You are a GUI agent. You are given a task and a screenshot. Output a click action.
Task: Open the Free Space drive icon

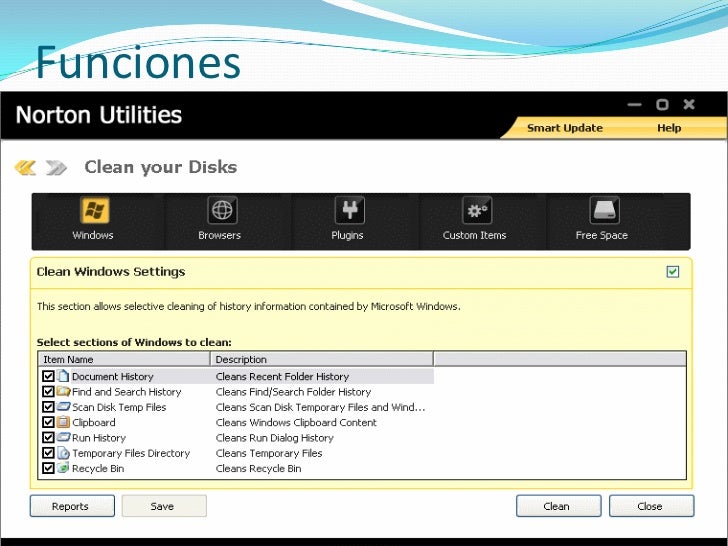coord(604,210)
